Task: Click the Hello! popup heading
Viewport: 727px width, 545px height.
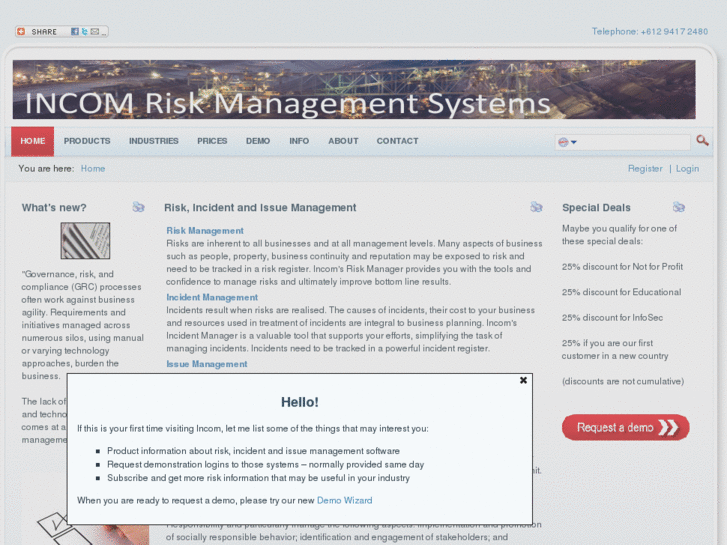Action: [x=300, y=402]
